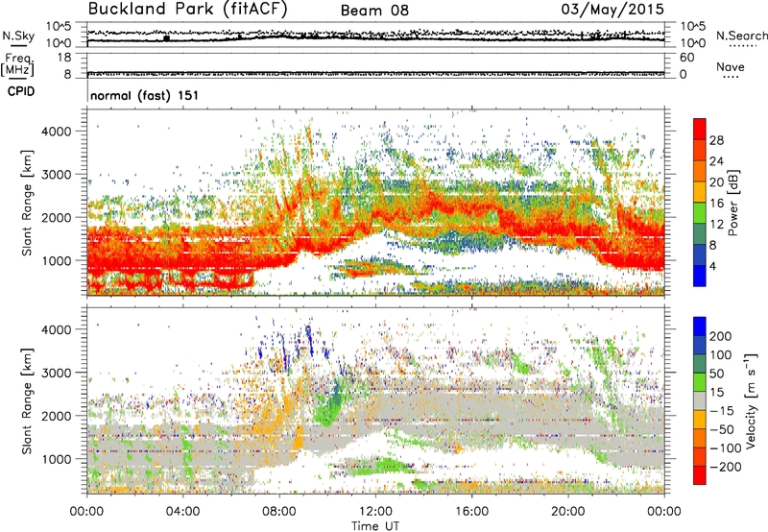Click the 'N.Sky' legend label
768x532 pixels.
coord(18,36)
